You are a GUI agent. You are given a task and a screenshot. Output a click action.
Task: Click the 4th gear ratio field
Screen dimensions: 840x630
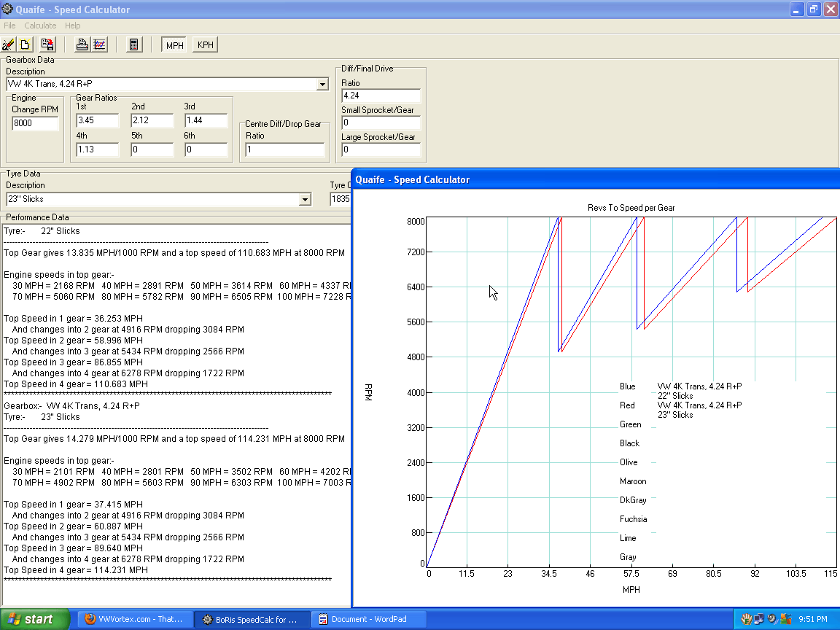[x=98, y=149]
